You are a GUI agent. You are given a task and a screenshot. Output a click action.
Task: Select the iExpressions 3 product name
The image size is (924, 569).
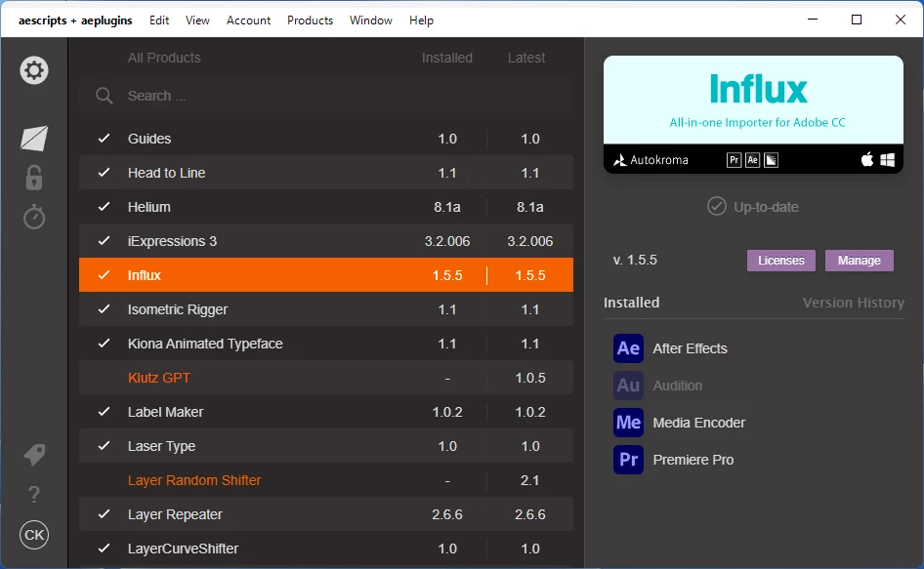172,241
